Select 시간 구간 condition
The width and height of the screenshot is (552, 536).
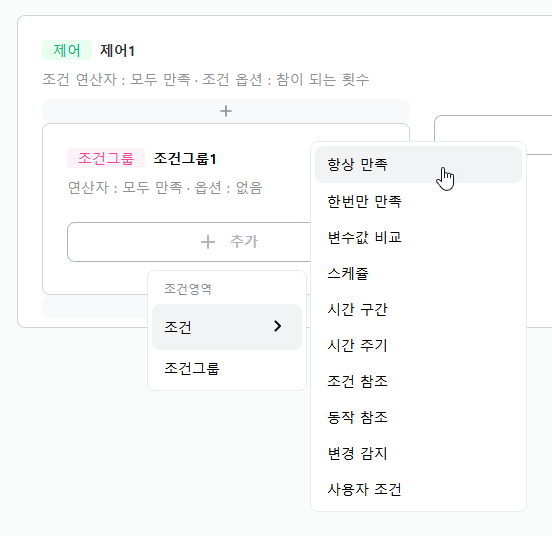click(418, 309)
